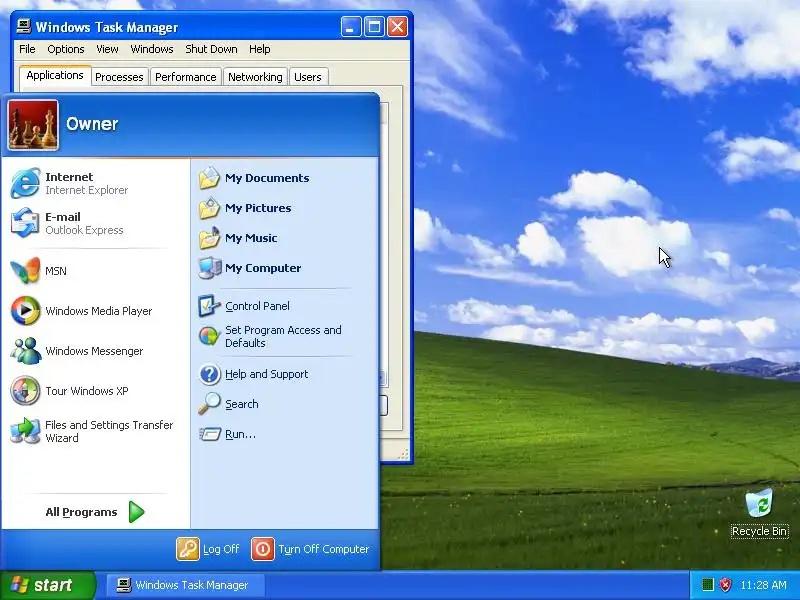This screenshot has height=600, width=800.
Task: Open the Windows menu in Task Manager
Action: point(152,49)
